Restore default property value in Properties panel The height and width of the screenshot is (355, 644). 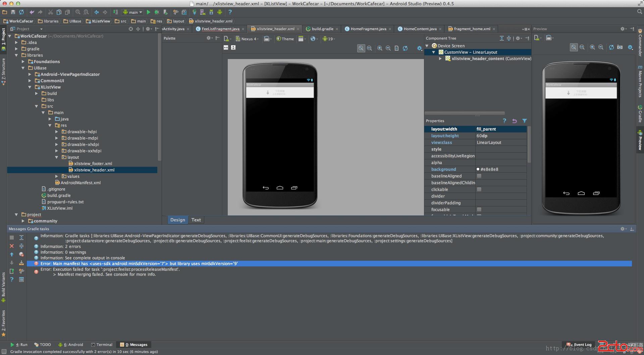(514, 121)
